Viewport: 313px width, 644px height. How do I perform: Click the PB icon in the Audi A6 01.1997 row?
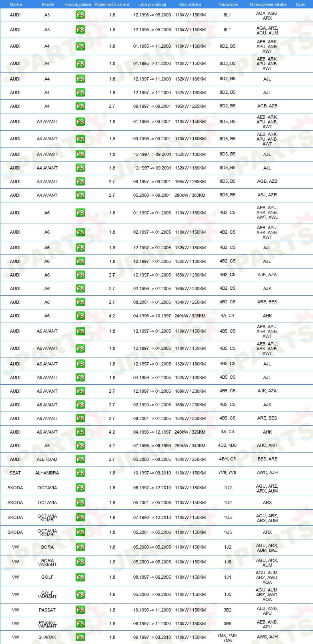(80, 213)
